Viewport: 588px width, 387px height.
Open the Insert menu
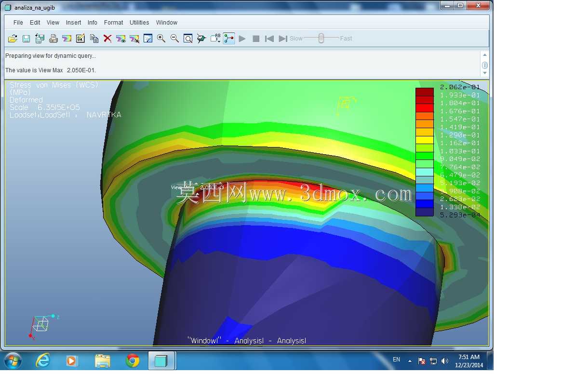[x=74, y=23]
